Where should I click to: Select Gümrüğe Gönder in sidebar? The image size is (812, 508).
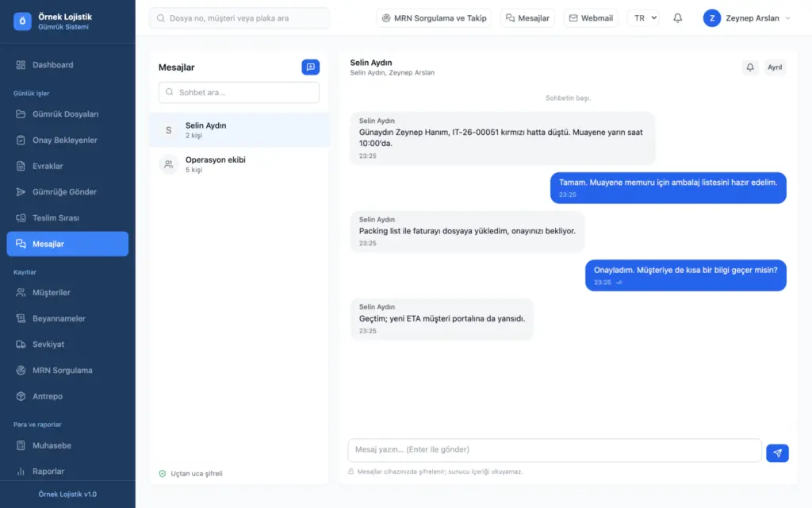67,192
